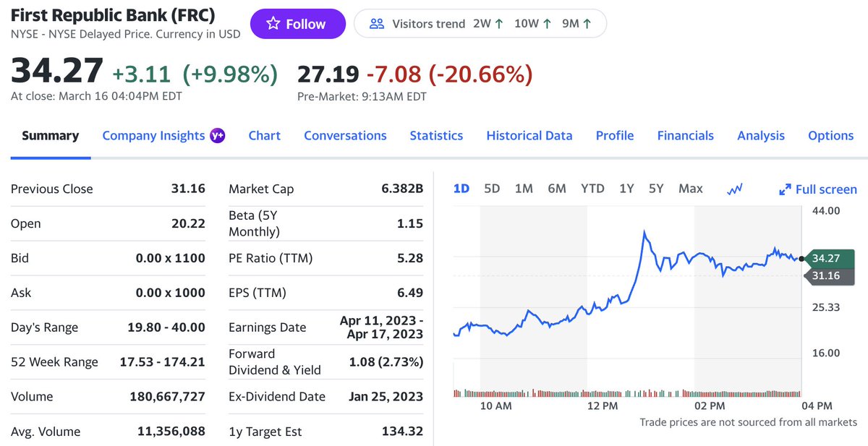
Task: Click the 10W visitors trend up arrow
Action: 547,24
